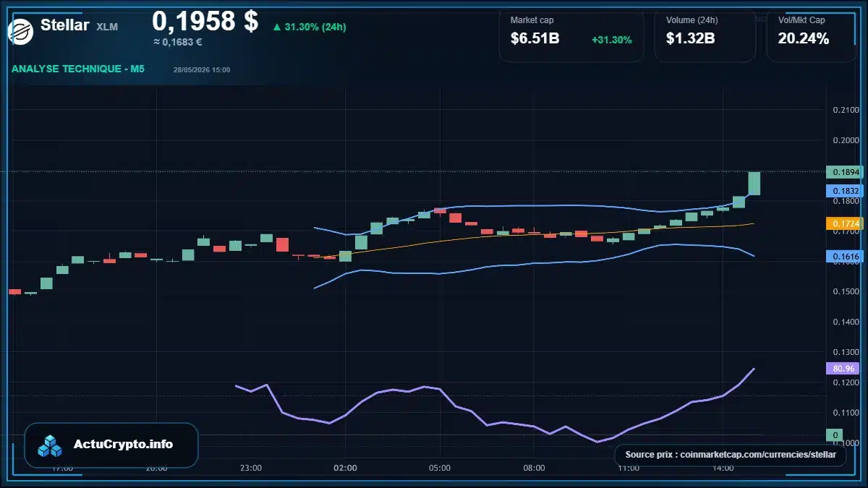This screenshot has height=488, width=868.
Task: Click the Stellar coin name
Action: (65, 25)
